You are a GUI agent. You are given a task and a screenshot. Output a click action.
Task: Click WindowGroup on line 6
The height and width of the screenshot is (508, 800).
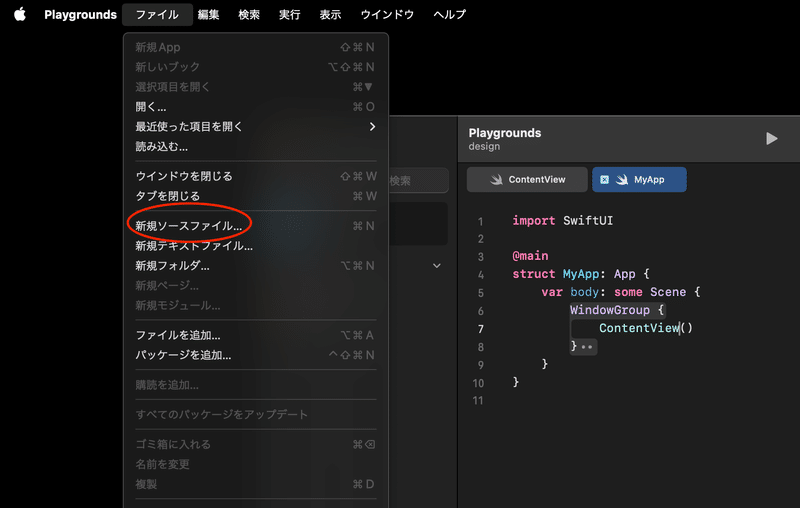pyautogui.click(x=610, y=310)
